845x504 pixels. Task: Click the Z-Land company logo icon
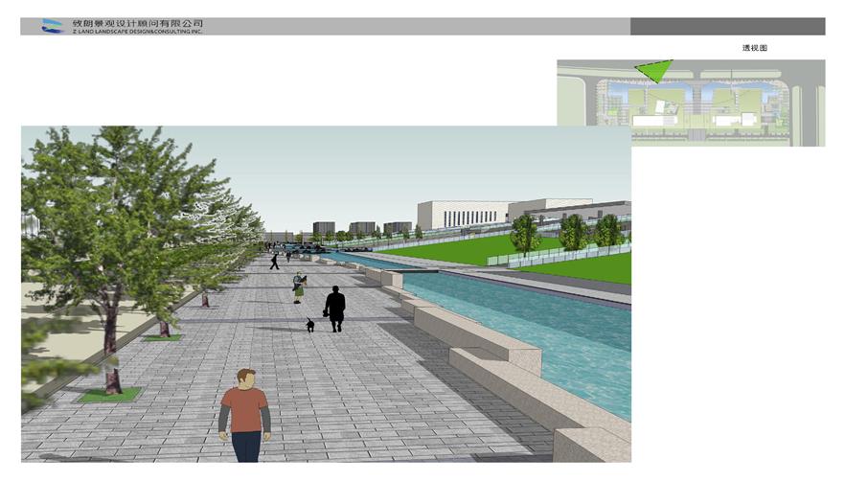pyautogui.click(x=52, y=26)
